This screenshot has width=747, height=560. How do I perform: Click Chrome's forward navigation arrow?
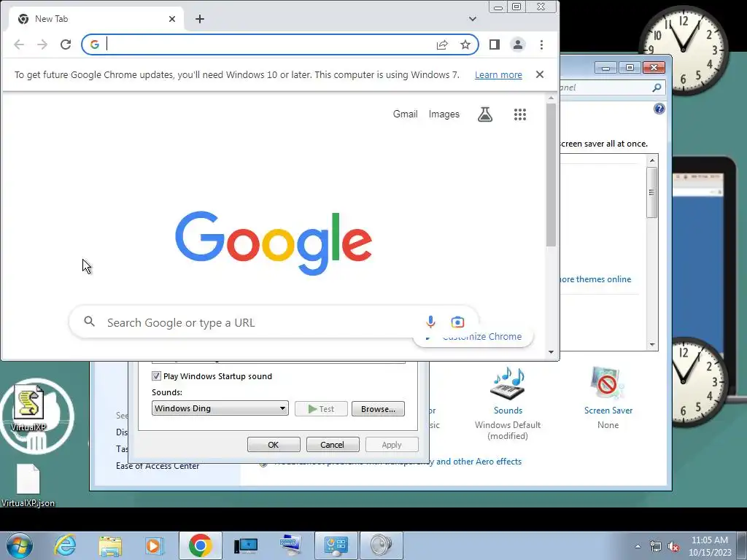(42, 44)
